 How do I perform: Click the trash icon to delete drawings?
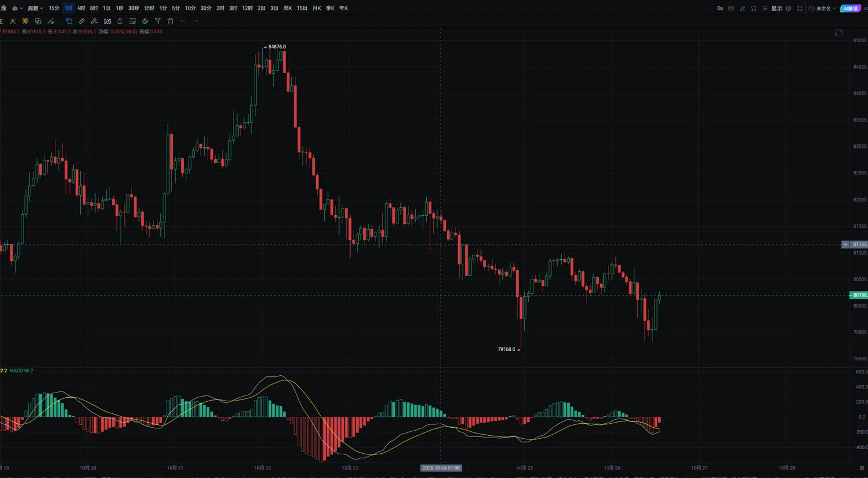pyautogui.click(x=170, y=21)
